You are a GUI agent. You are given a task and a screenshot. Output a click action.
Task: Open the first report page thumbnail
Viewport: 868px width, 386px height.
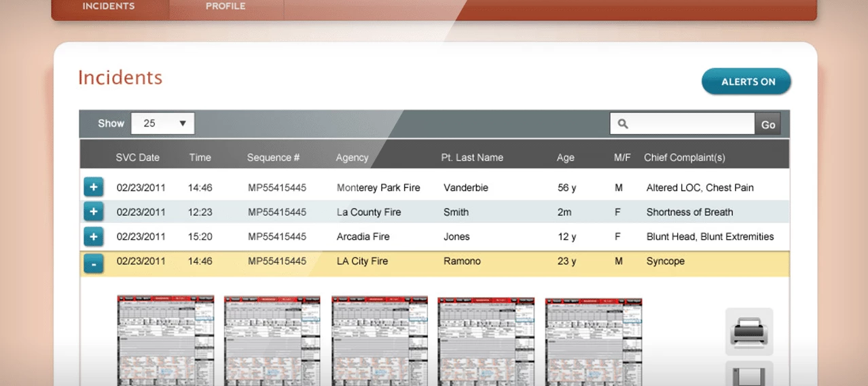[x=166, y=340]
